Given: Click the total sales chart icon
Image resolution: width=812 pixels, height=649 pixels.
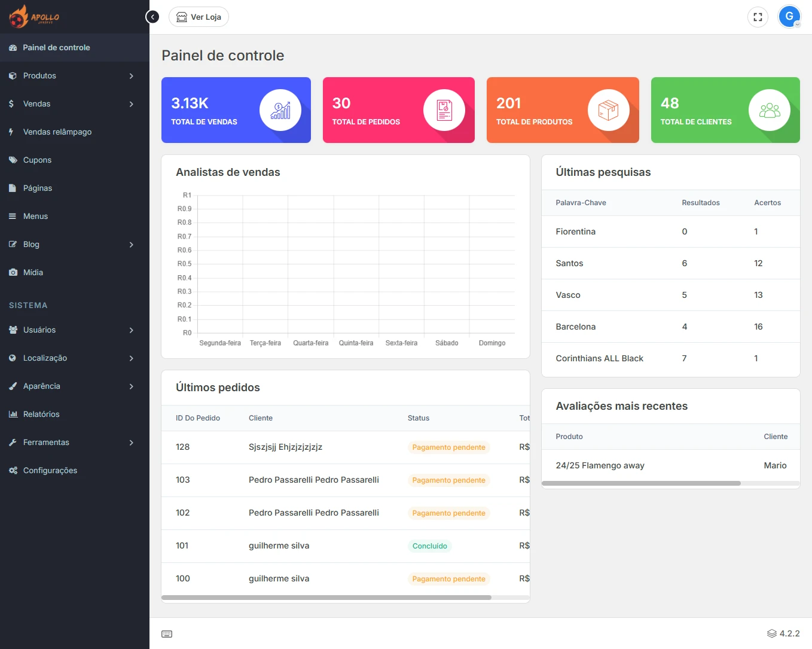Looking at the screenshot, I should [x=280, y=110].
